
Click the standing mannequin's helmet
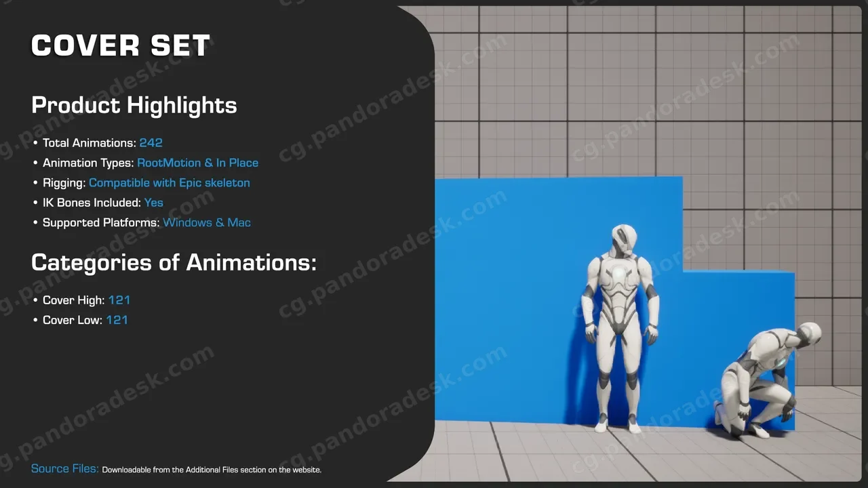click(624, 241)
